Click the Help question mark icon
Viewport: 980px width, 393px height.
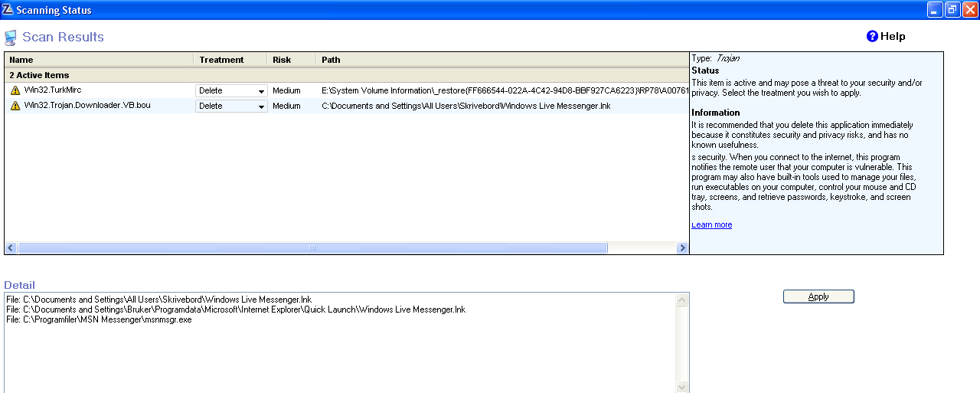tap(872, 36)
